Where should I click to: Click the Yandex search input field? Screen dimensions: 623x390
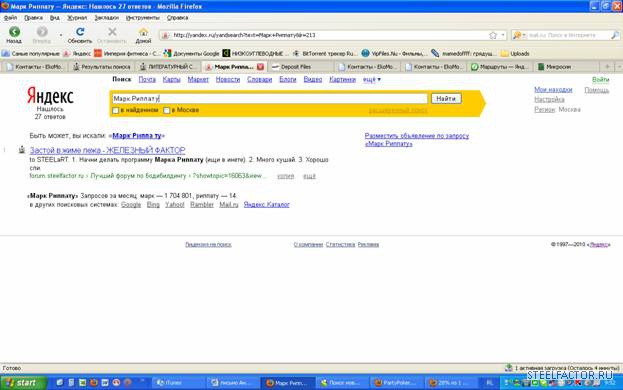coord(269,98)
